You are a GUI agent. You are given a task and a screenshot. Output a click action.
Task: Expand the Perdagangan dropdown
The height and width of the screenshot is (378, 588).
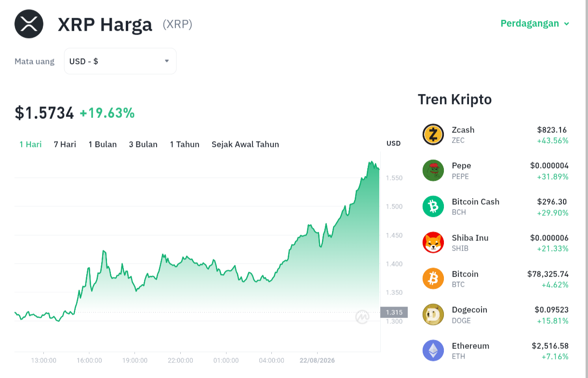(535, 24)
